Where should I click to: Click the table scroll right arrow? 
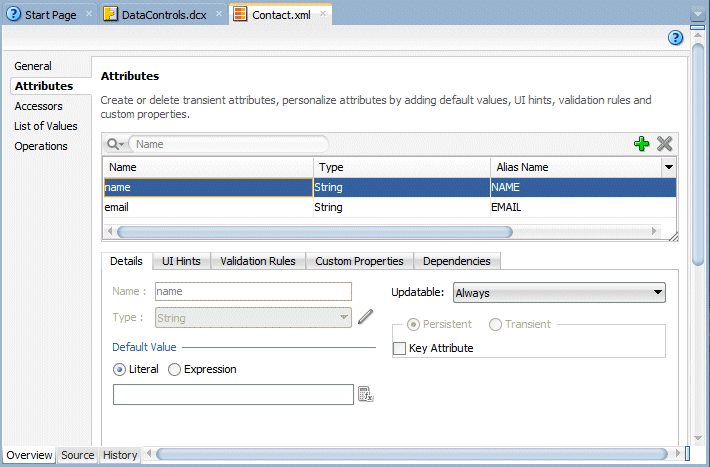coord(654,231)
